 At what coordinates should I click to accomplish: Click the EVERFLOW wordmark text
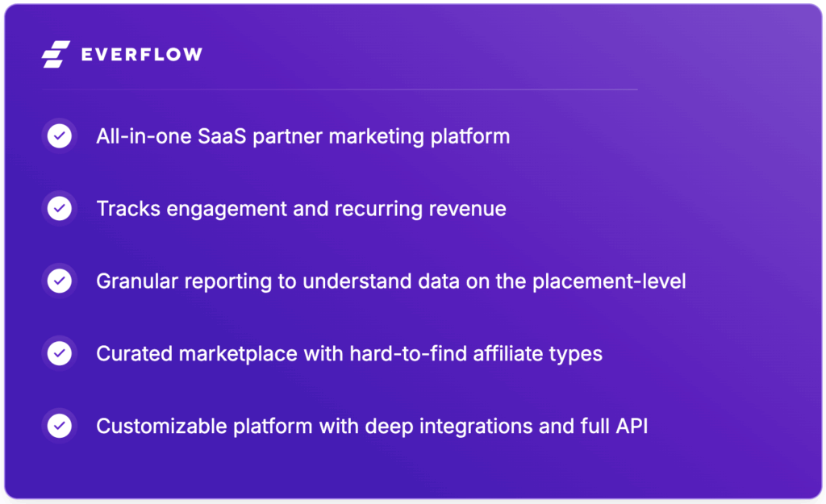pos(142,55)
